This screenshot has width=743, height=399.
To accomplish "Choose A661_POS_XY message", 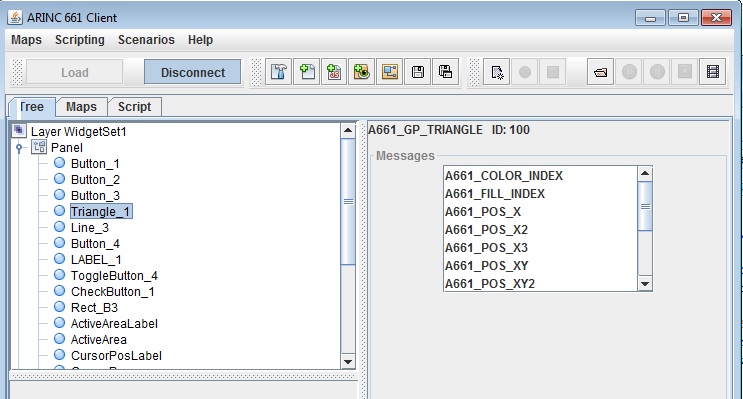I will click(541, 266).
